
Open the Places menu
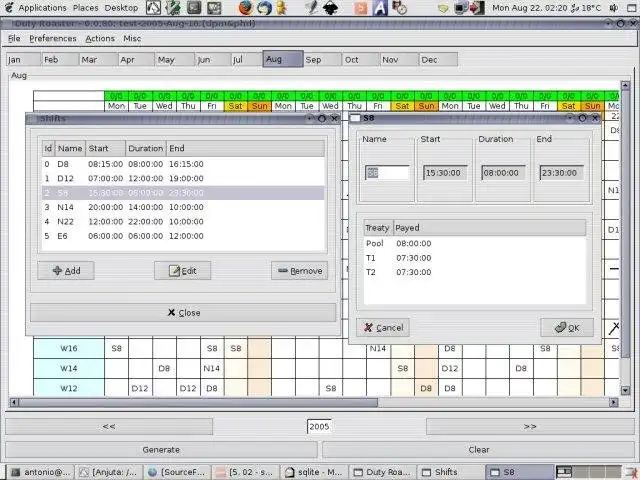(x=85, y=8)
